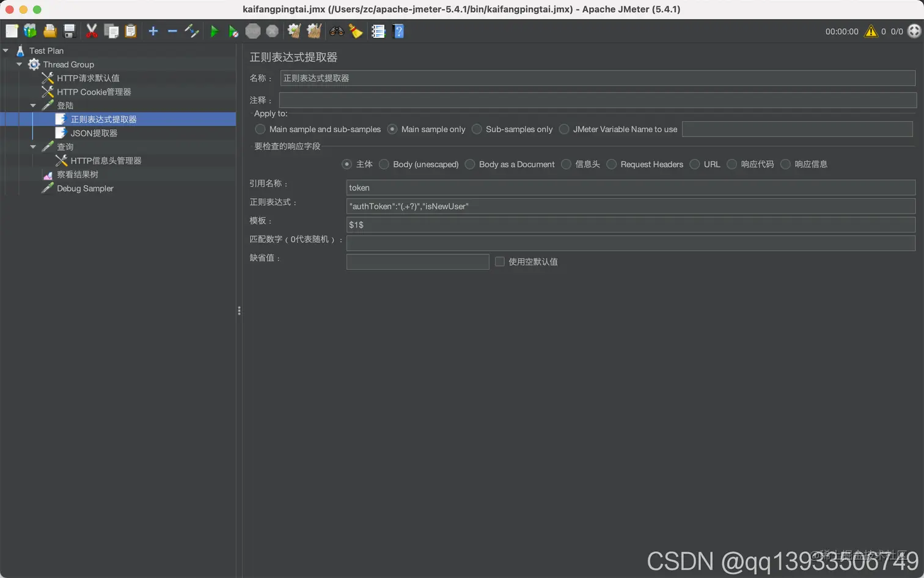Click the Stop test toolbar icon
Screen dimensions: 924x578
click(253, 31)
